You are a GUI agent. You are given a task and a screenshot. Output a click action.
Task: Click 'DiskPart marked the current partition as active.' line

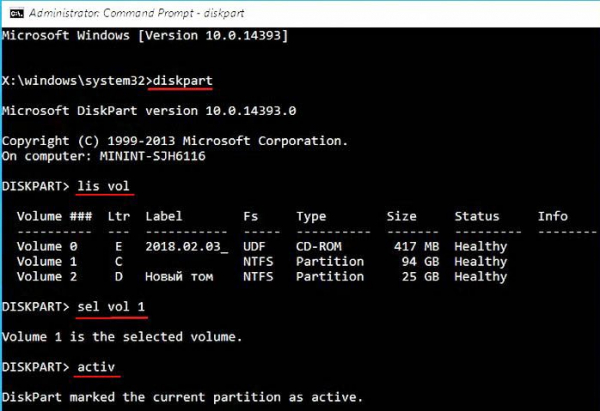[x=182, y=397]
